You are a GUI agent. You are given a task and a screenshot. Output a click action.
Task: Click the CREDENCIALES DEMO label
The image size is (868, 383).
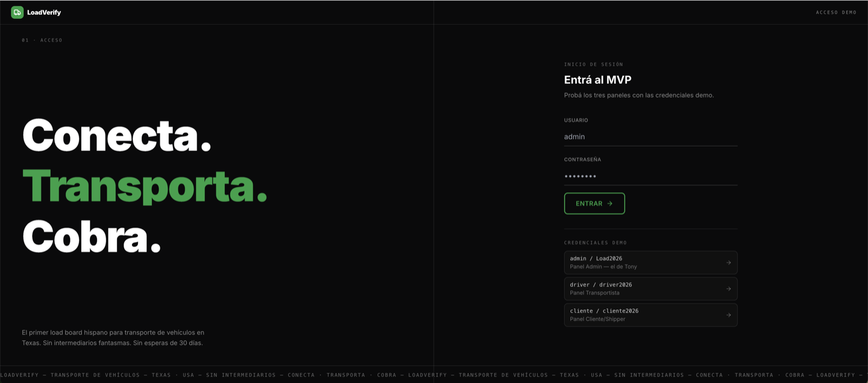[x=596, y=242]
